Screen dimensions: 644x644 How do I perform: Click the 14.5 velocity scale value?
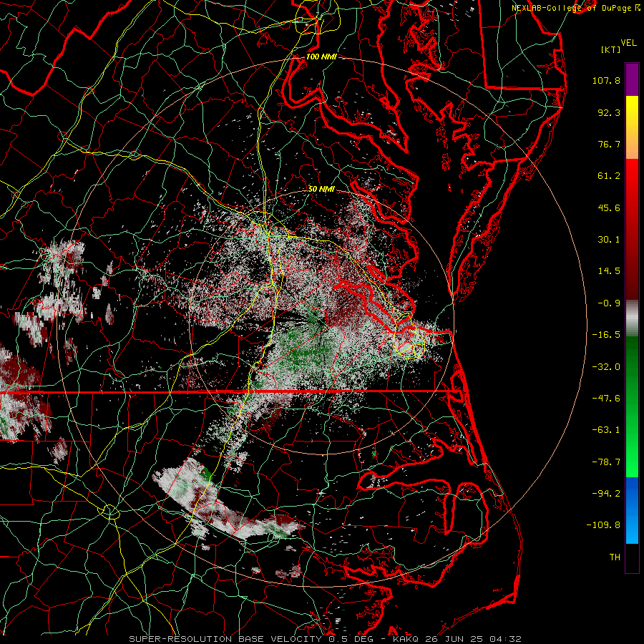pos(609,271)
